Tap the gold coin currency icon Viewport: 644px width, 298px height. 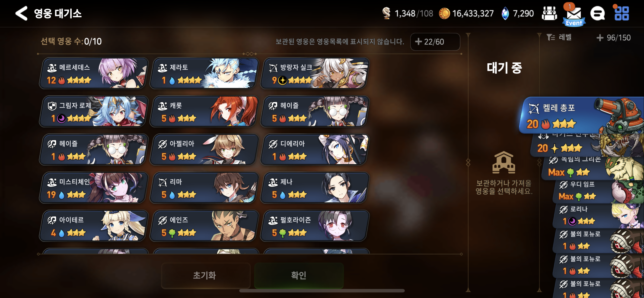(x=444, y=13)
